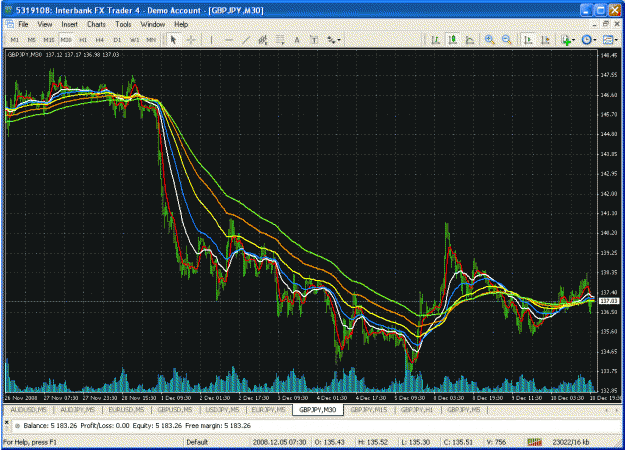
Task: Click the status bar date 2008.12.05 07:30
Action: coord(279,442)
